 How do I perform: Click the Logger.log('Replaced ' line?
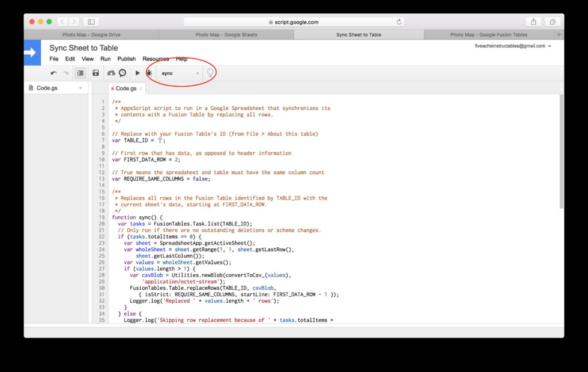pyautogui.click(x=204, y=301)
